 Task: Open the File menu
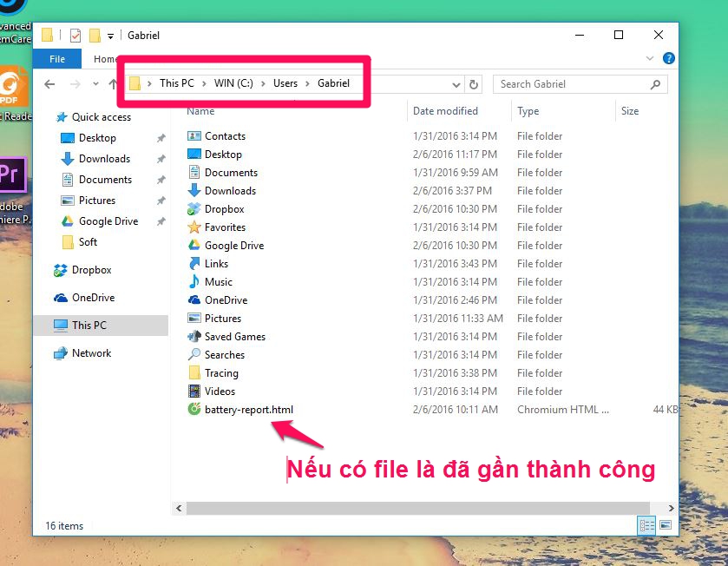tap(56, 58)
